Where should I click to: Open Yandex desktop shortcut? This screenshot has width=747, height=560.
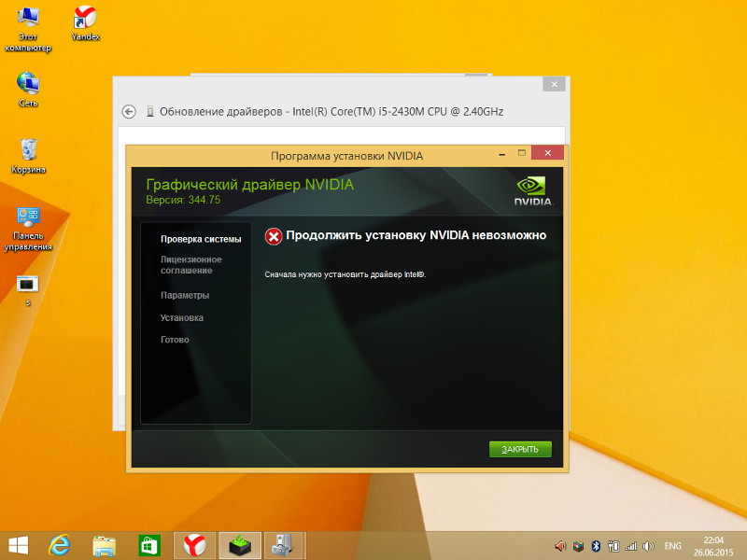85,23
